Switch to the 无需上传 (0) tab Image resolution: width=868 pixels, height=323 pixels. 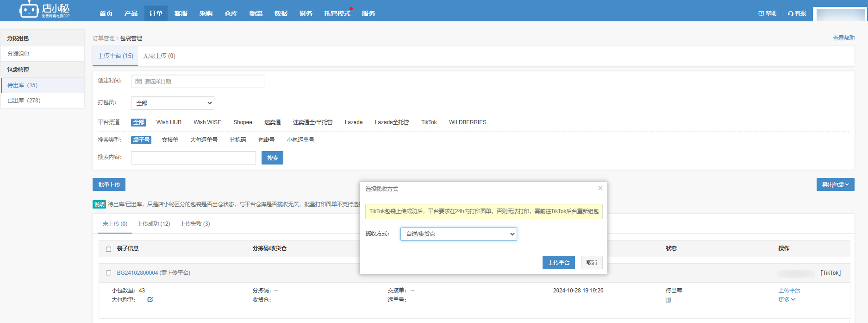pyautogui.click(x=159, y=56)
